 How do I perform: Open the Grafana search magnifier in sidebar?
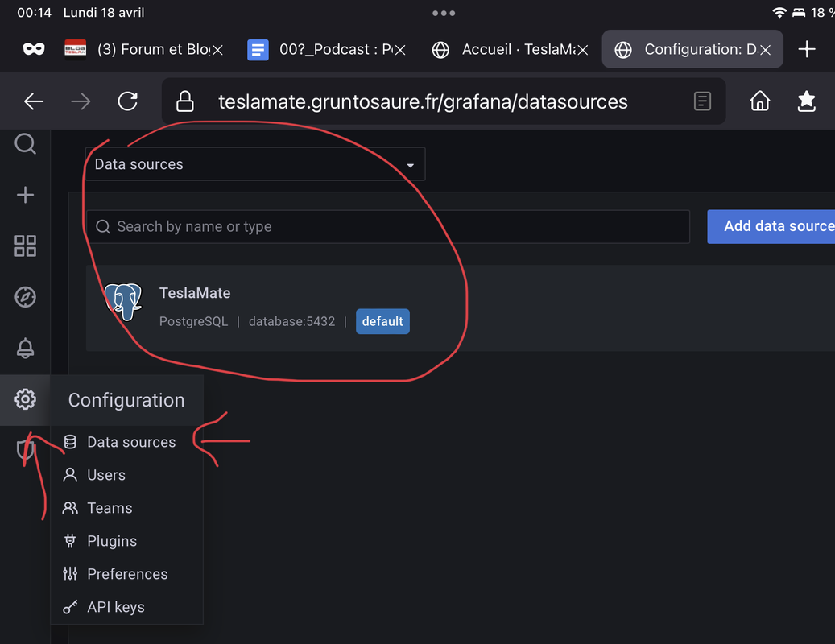coord(25,144)
